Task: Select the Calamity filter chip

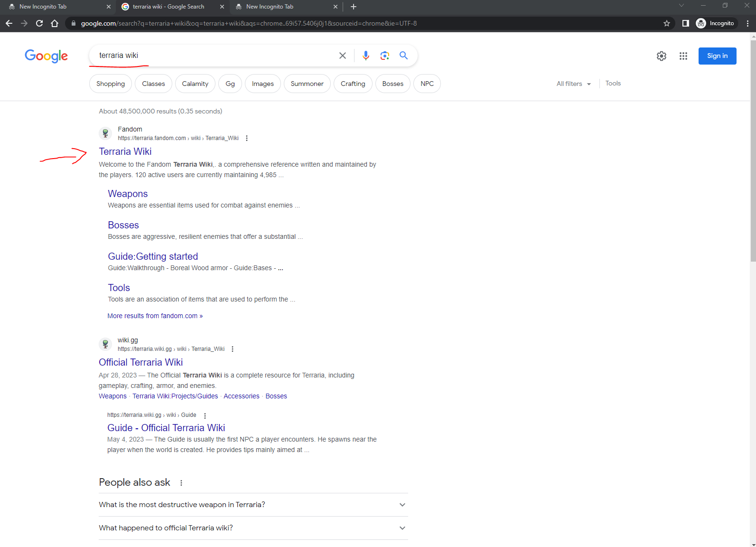Action: 195,84
